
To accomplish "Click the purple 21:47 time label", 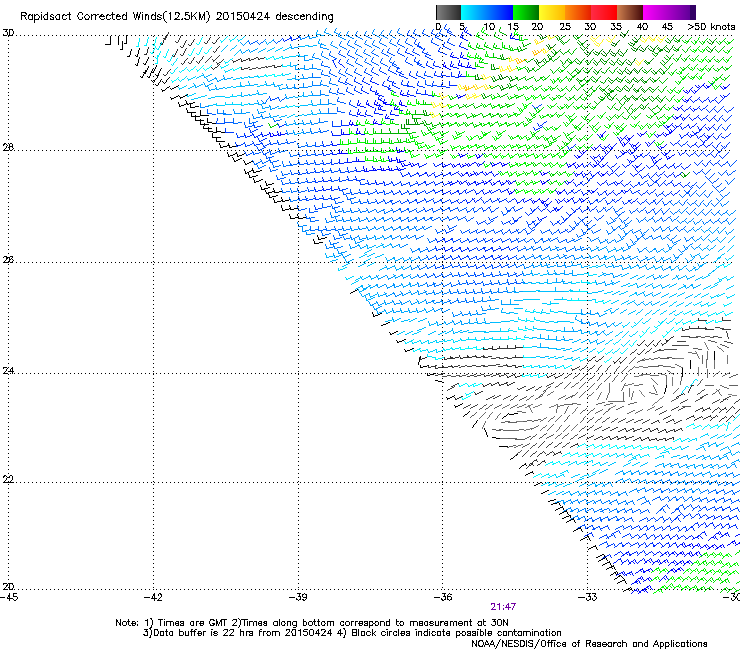I will (503, 607).
